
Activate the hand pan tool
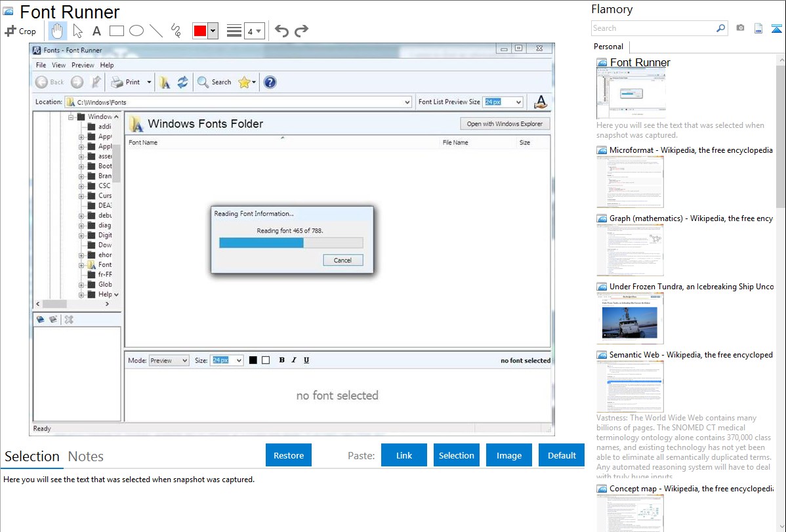click(57, 31)
